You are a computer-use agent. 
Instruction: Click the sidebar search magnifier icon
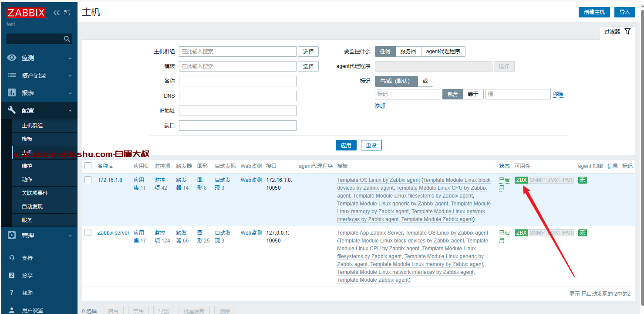point(67,39)
